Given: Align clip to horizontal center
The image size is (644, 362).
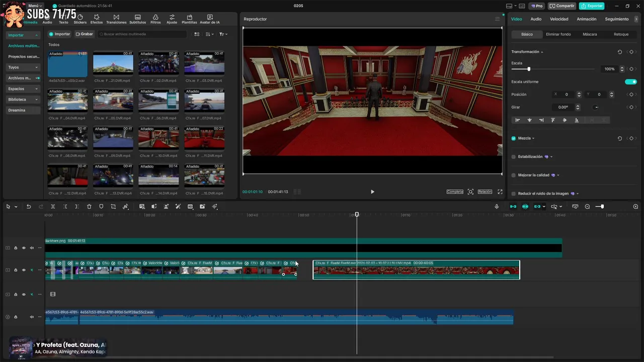Looking at the screenshot, I should click(529, 120).
